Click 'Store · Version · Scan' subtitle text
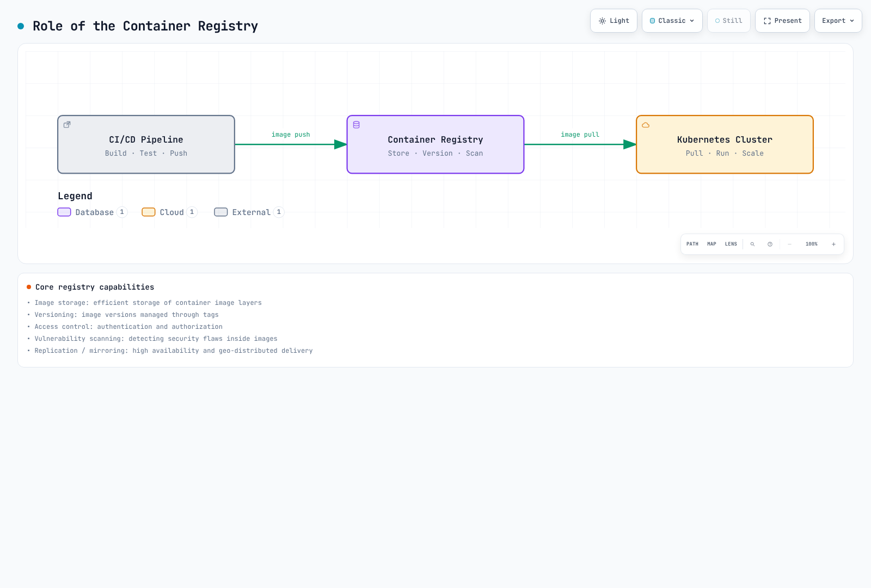This screenshot has height=588, width=871. pyautogui.click(x=436, y=154)
